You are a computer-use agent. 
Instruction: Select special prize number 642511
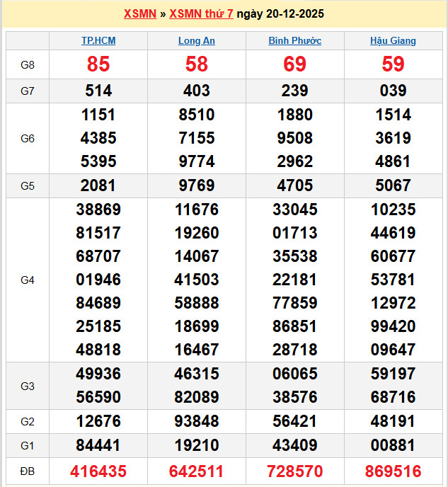pyautogui.click(x=197, y=471)
